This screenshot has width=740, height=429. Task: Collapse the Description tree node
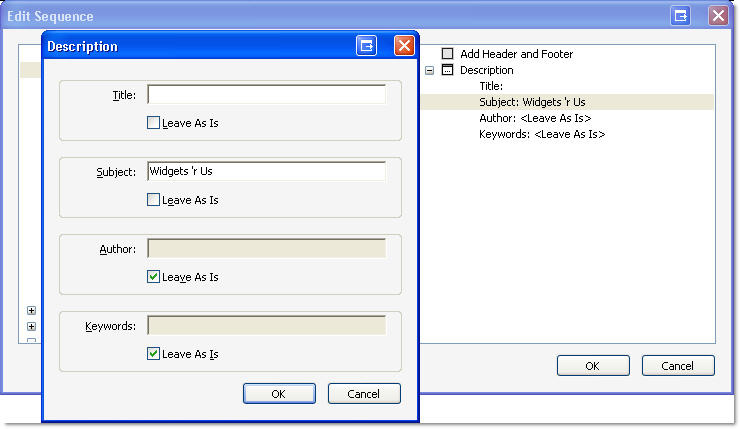429,70
